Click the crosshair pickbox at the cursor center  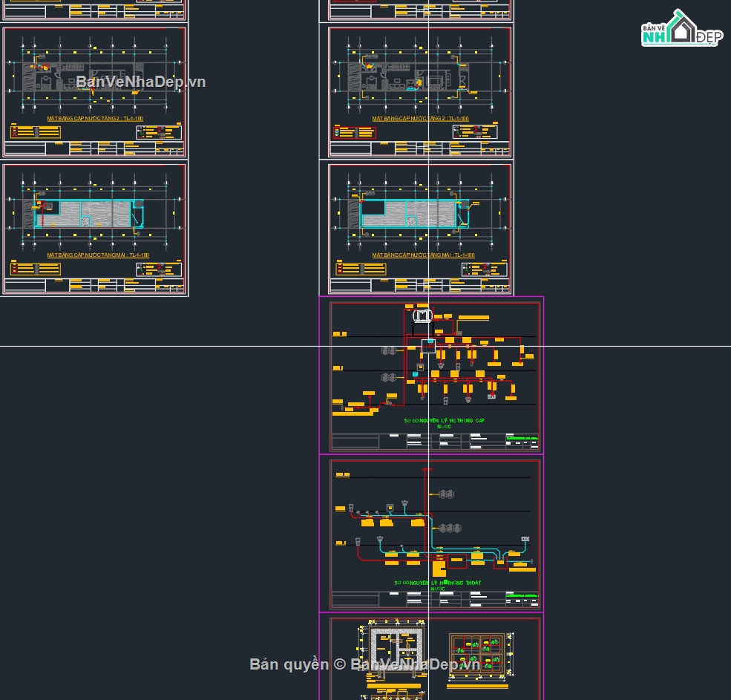(428, 346)
